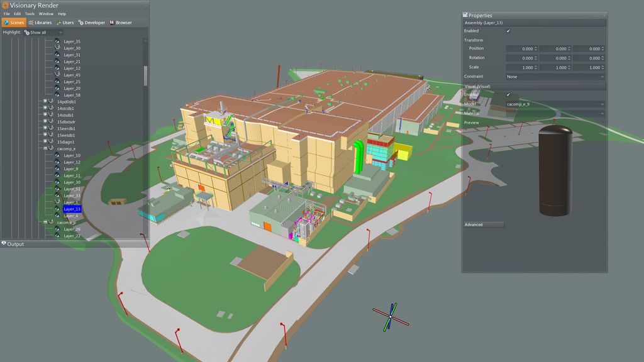Uncheck the Assembly Enabled checkbox
Screen dimensions: 644x362
(x=508, y=31)
